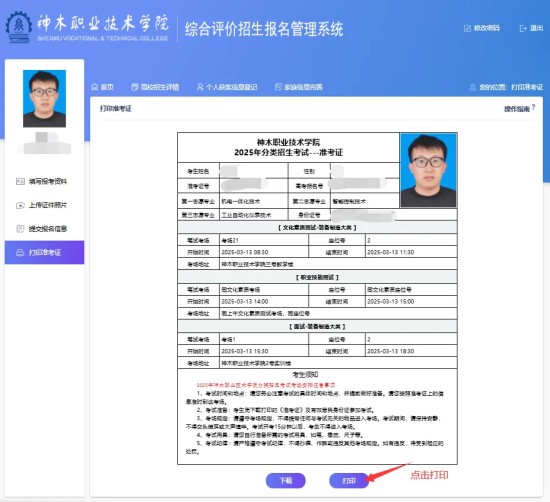Click the 2025-03-13 18:30 end time
The width and height of the screenshot is (550, 502).
point(411,351)
